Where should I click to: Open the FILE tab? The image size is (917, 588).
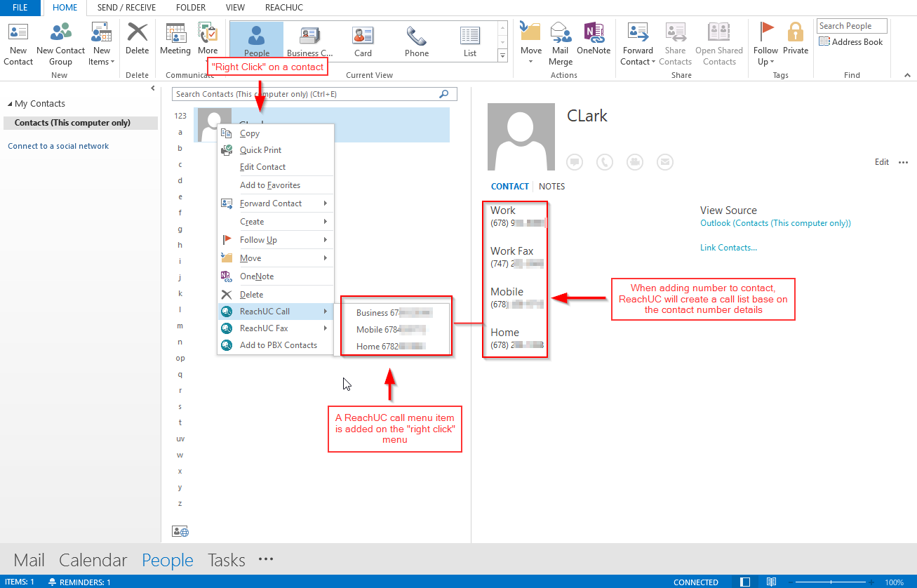(20, 8)
